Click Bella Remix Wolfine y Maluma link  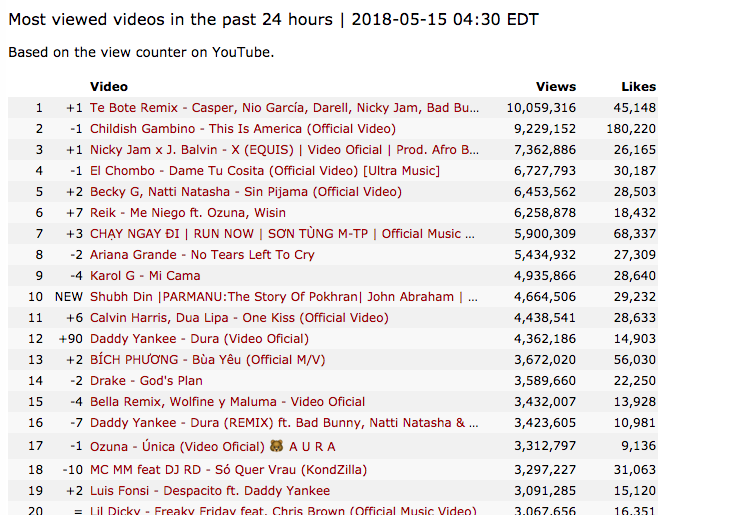pos(227,402)
